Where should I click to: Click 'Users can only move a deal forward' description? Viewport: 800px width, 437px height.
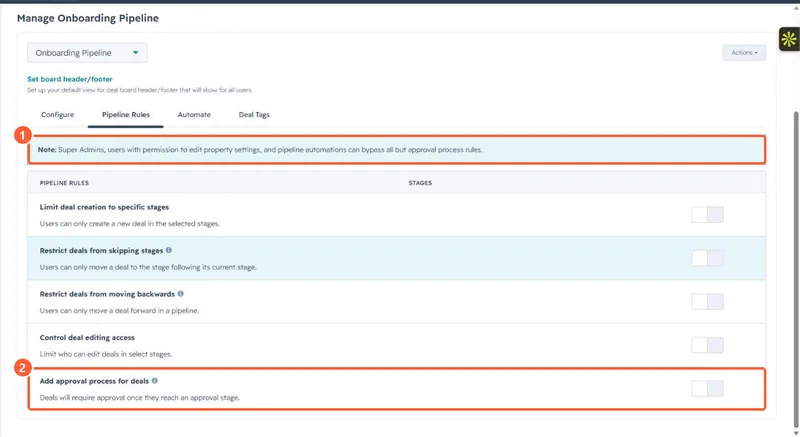(x=119, y=311)
